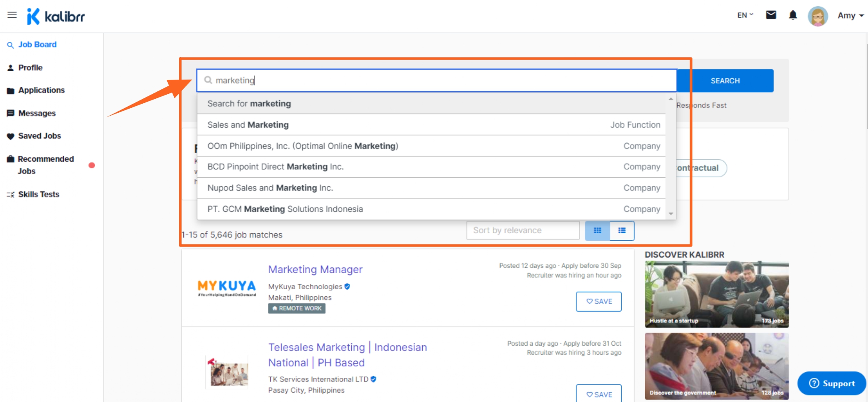Switch to list view layout
The image size is (868, 402).
[x=622, y=231]
